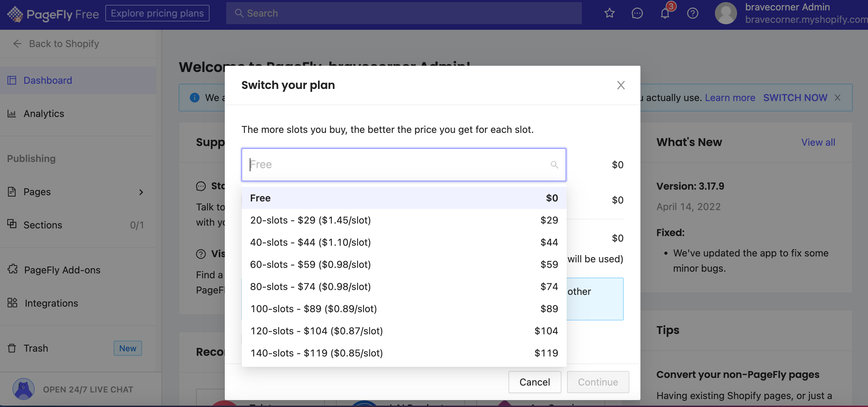868x407 pixels.
Task: Open the Trash menu item
Action: point(78,348)
